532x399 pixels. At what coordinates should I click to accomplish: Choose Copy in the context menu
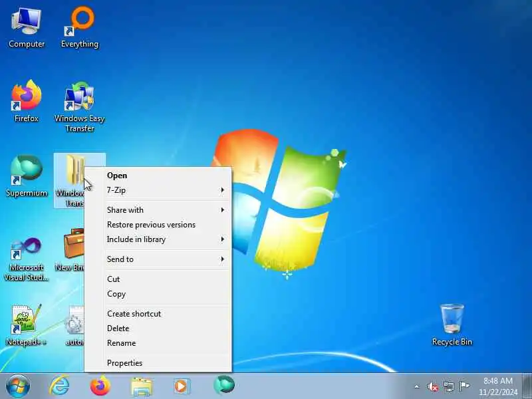(158, 294)
